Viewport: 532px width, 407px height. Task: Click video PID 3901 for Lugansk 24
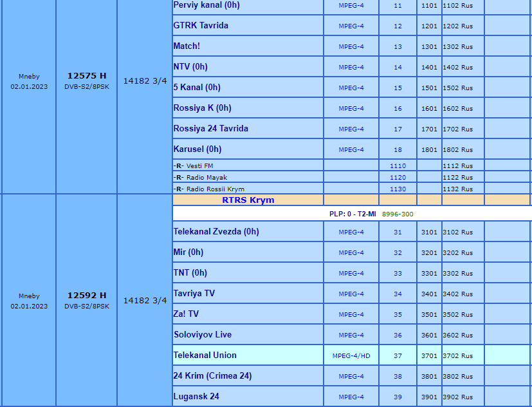tap(429, 397)
